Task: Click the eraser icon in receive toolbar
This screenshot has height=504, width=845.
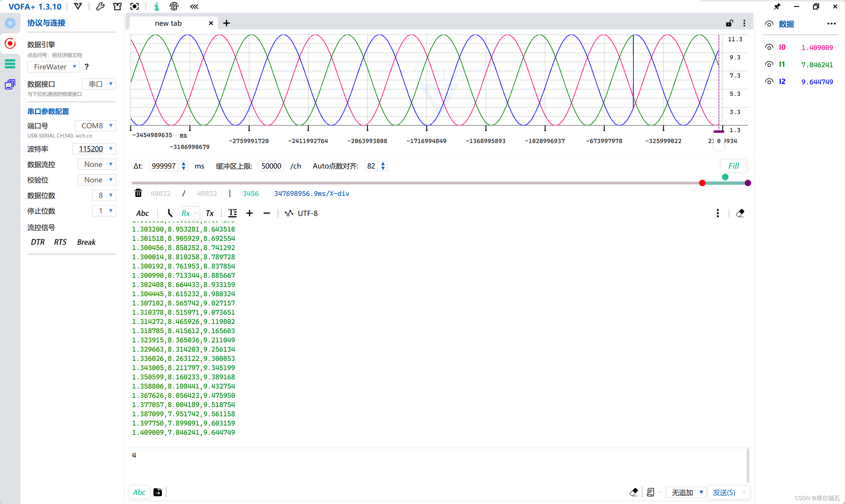Action: [740, 213]
